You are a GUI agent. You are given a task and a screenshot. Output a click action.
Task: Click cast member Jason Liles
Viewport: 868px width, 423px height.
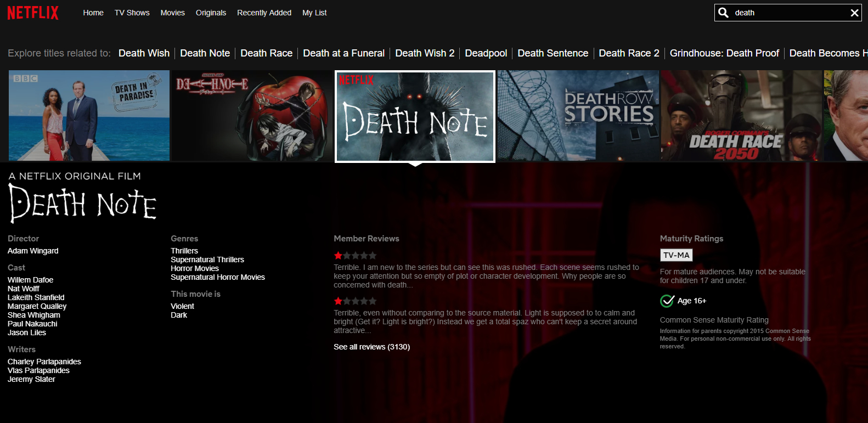pos(27,332)
